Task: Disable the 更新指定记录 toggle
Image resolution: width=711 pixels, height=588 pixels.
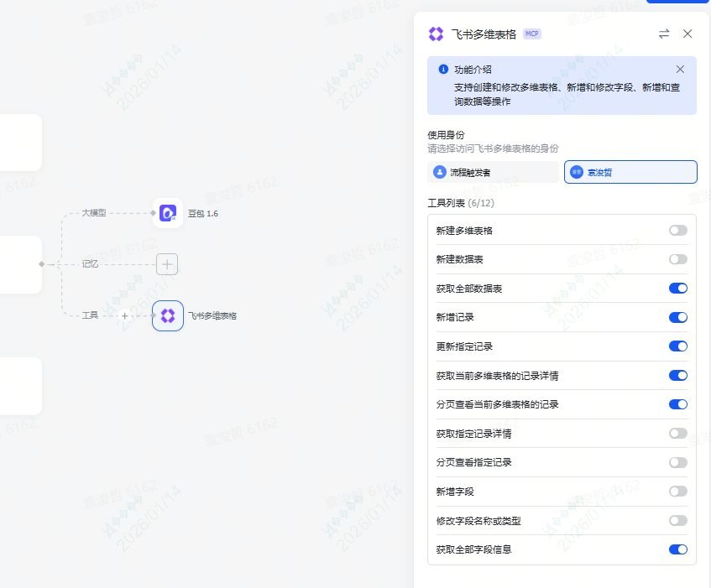Action: click(678, 346)
